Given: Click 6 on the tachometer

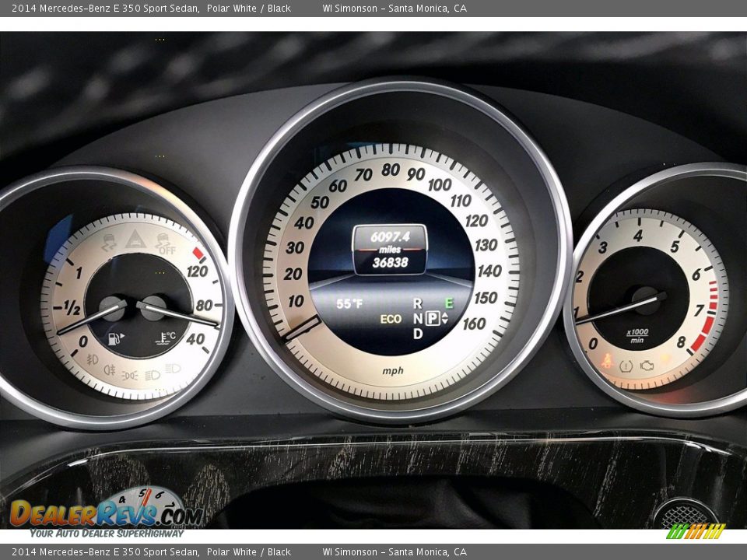Looking at the screenshot, I should [x=696, y=275].
